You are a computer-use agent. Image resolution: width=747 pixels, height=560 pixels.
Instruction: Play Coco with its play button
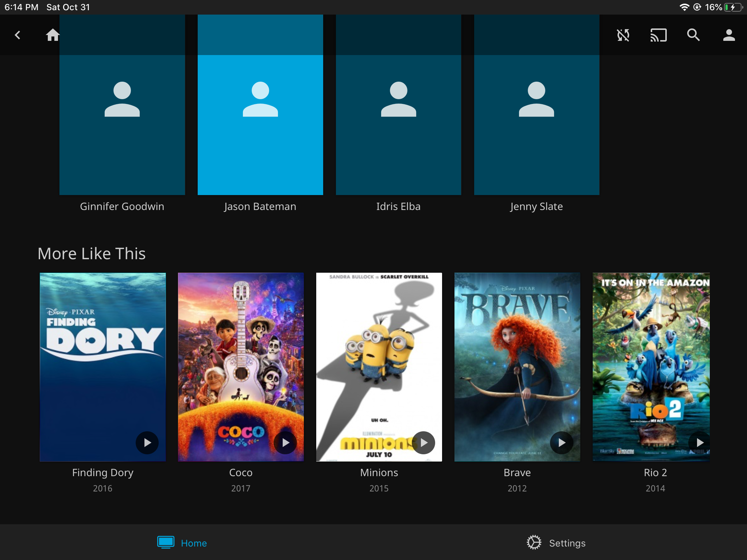[285, 443]
